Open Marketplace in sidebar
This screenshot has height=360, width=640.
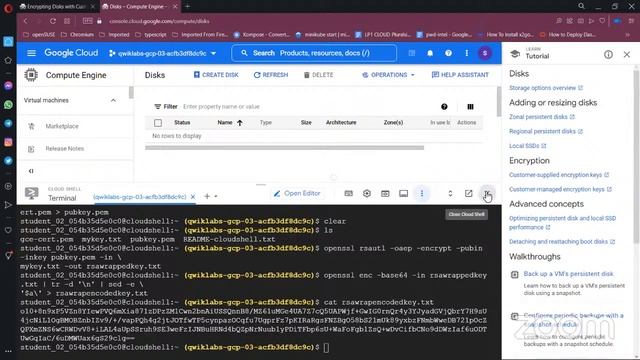click(x=62, y=127)
